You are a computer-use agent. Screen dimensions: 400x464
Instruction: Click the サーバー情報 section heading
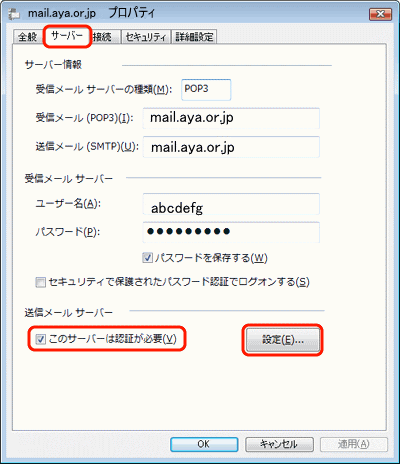coord(53,65)
